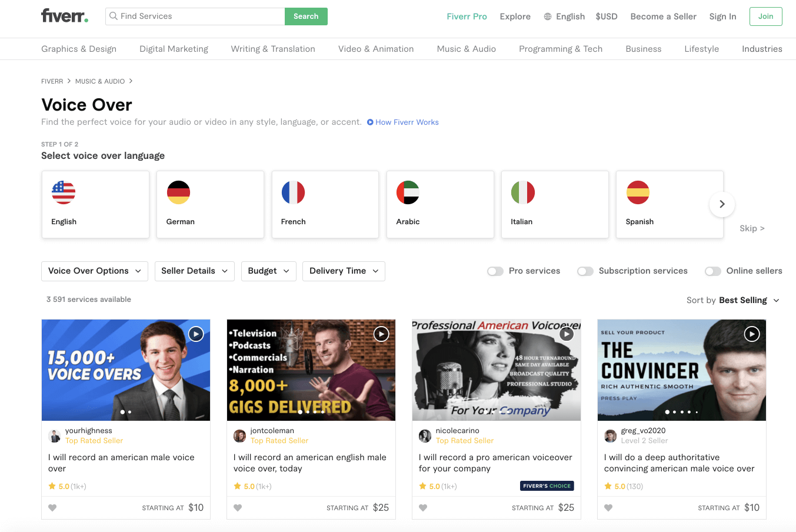Click the next arrow in the language carousel

tap(722, 204)
